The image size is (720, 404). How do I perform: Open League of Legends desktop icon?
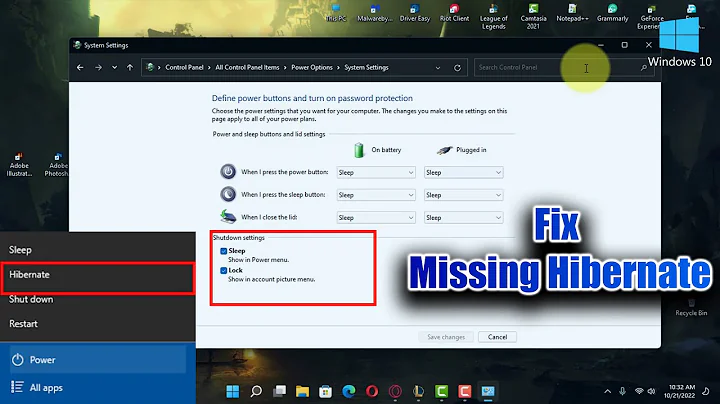pos(494,17)
